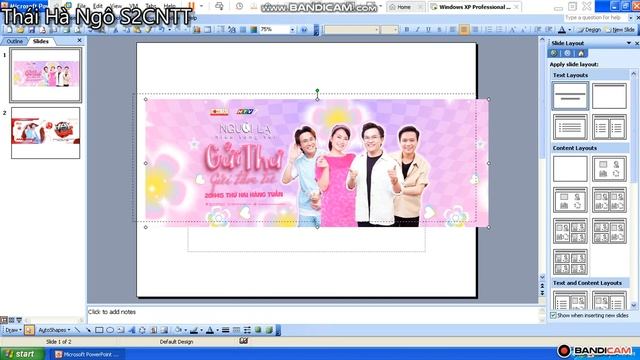Toggle bulleted list formatting
Image resolution: width=640 pixels, height=360 pixels.
pos(499,30)
